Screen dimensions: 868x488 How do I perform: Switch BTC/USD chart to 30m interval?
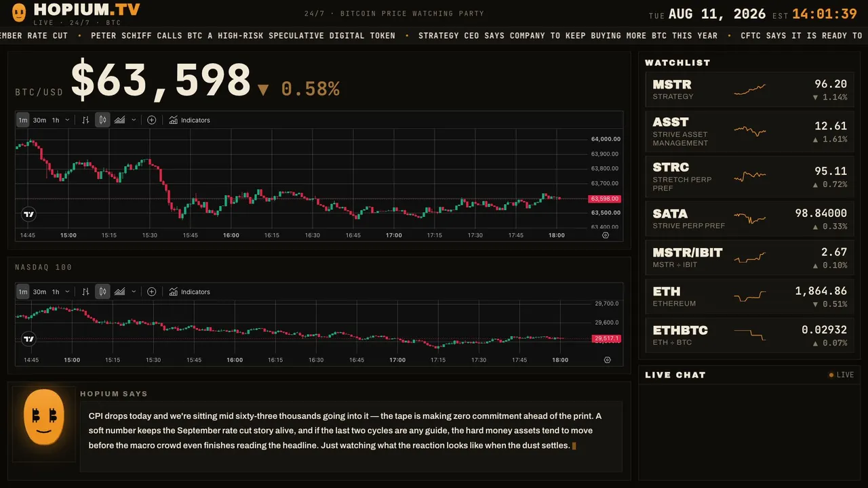[39, 120]
